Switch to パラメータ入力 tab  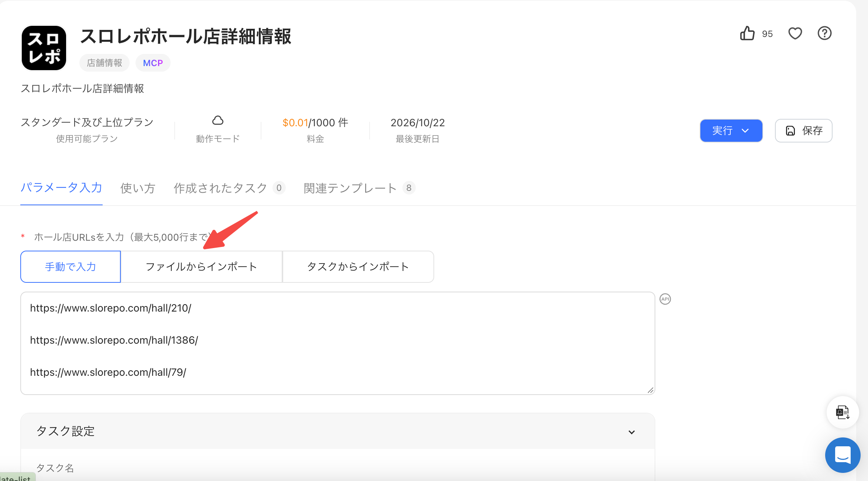[x=61, y=188]
